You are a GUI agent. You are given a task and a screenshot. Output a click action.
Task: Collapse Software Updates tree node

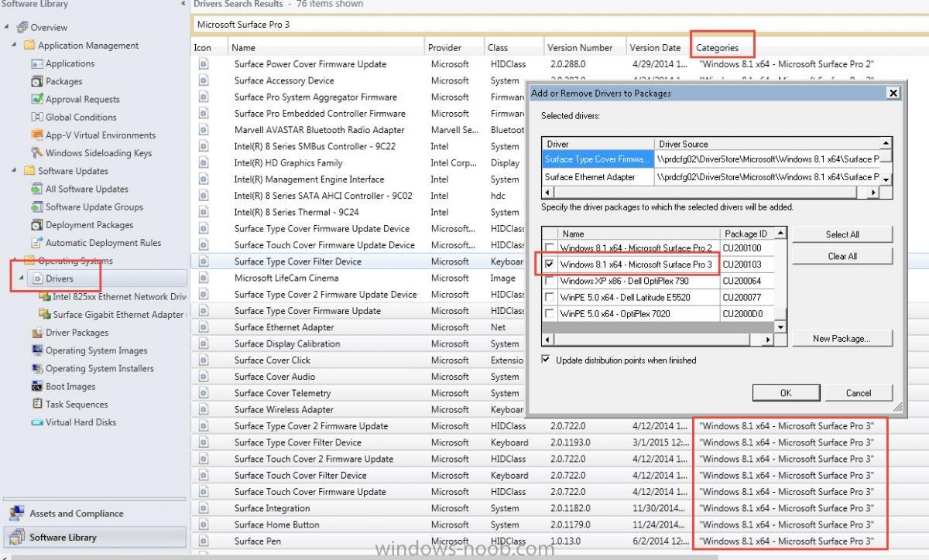click(15, 171)
